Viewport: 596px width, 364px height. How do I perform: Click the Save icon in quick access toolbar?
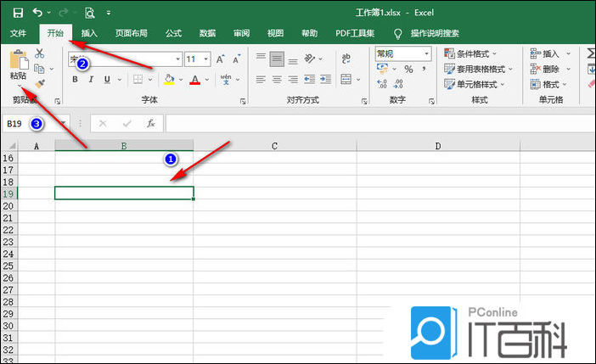(x=18, y=13)
